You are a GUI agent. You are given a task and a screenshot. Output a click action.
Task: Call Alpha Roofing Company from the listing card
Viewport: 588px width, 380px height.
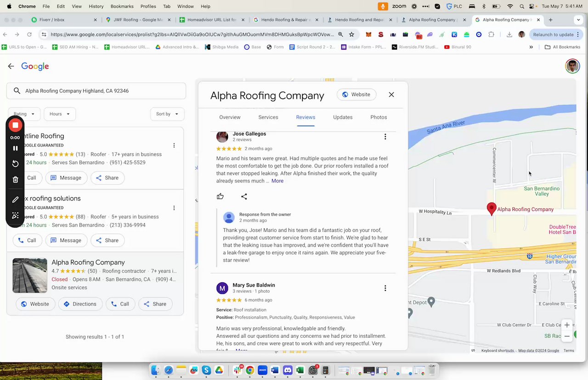click(x=120, y=304)
